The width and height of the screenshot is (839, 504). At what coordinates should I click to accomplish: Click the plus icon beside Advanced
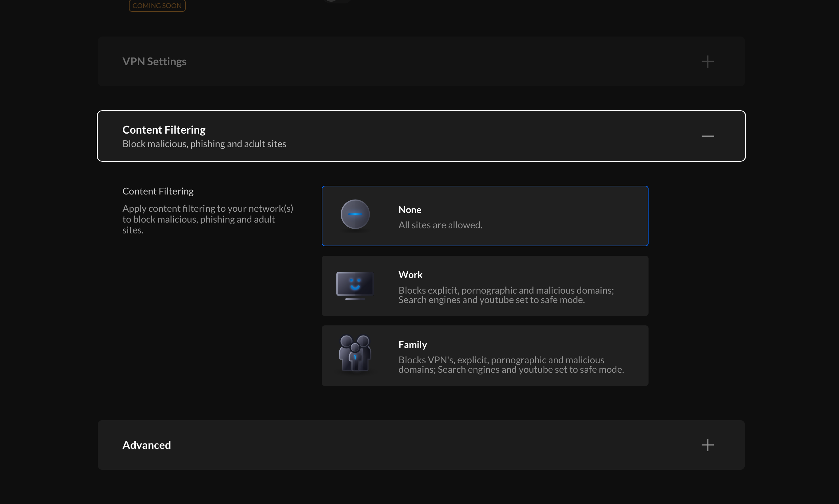(x=707, y=445)
